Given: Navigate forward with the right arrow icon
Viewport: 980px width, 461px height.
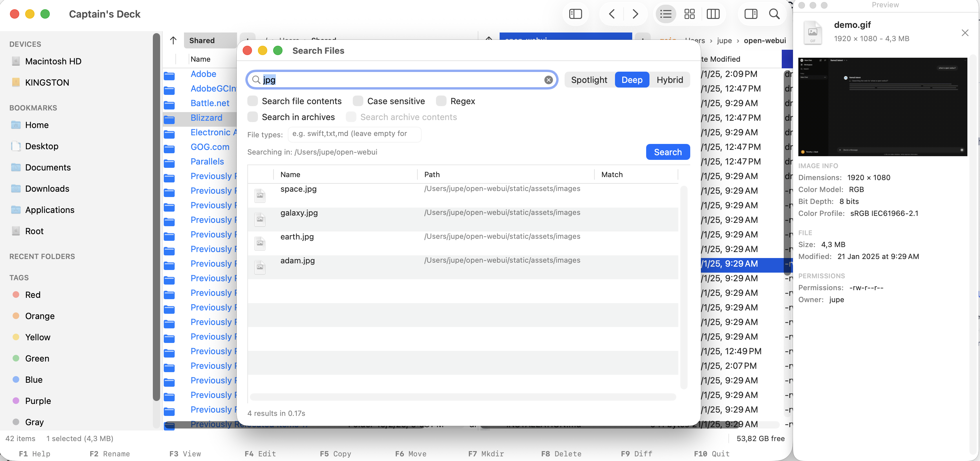Looking at the screenshot, I should pyautogui.click(x=635, y=14).
